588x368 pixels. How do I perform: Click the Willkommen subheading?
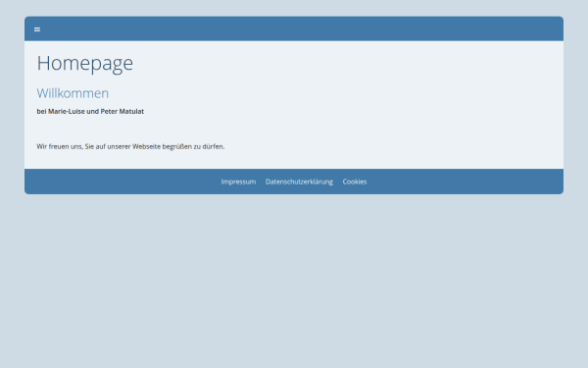[73, 93]
